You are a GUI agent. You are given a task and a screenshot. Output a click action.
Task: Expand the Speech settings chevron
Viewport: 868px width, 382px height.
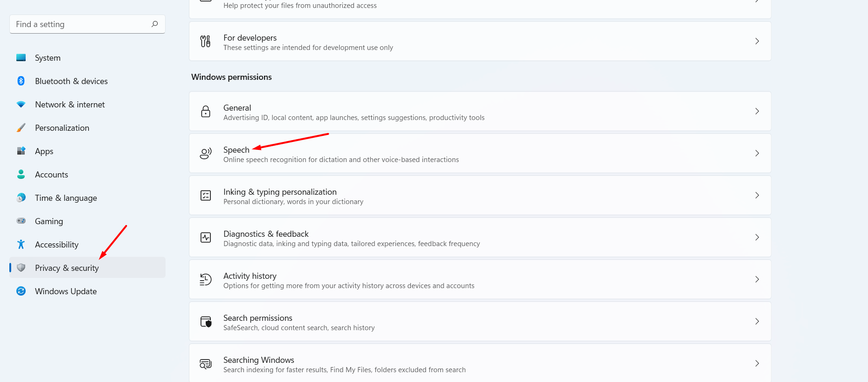pyautogui.click(x=757, y=153)
